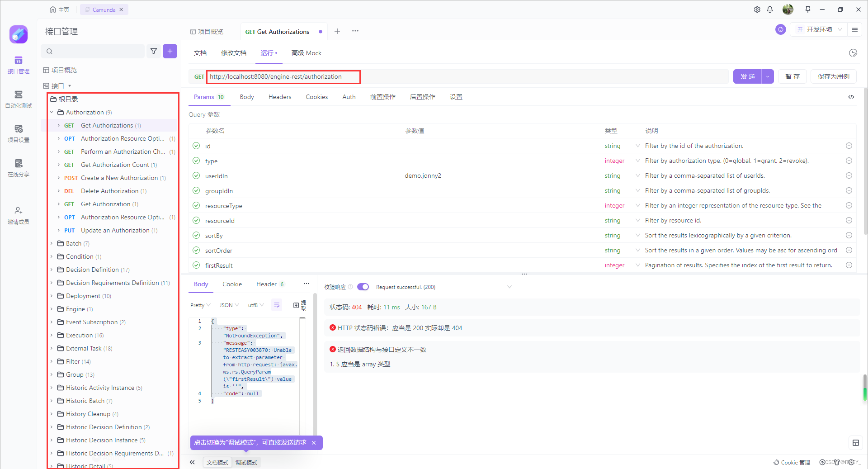Open Cookie 管理
The height and width of the screenshot is (469, 868).
792,462
